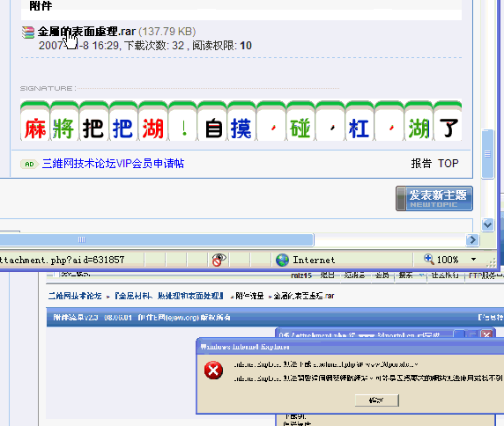Click the Internet zone globe icon
504x426 pixels.
point(282,260)
